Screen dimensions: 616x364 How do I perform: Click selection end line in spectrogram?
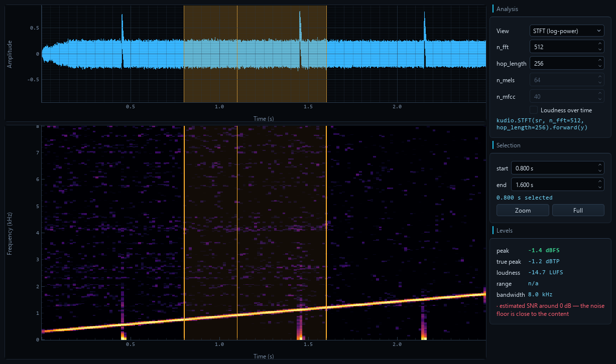[326, 233]
